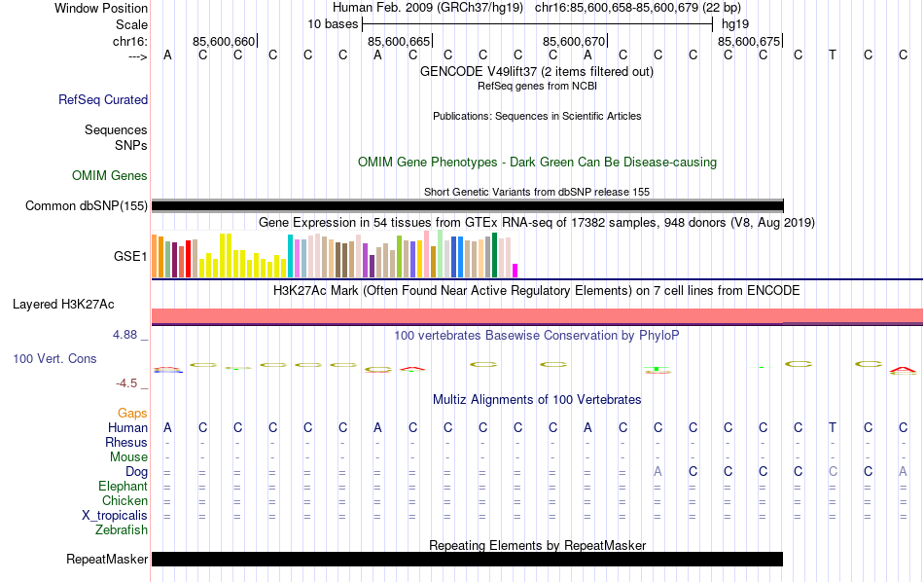Screen dimensions: 924x582
Task: Click the GENCODE V49lift37 track title
Action: point(537,71)
